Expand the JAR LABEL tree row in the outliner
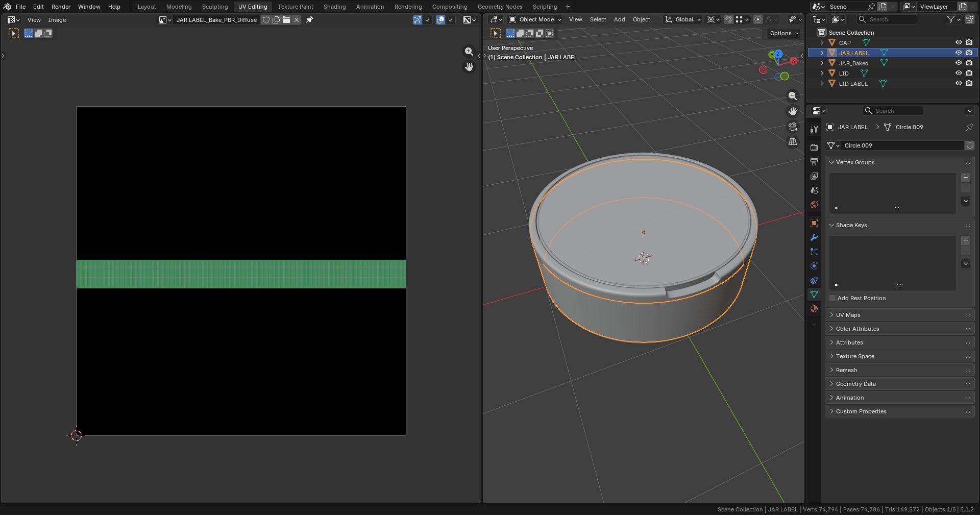 pyautogui.click(x=822, y=53)
